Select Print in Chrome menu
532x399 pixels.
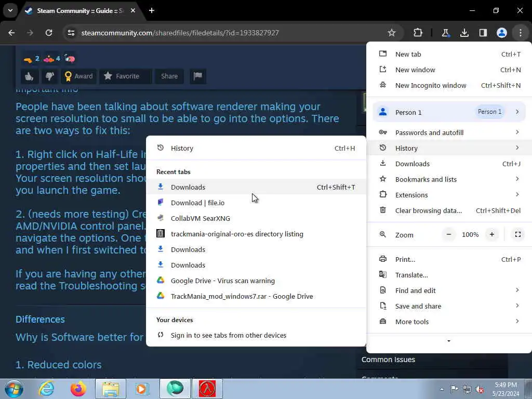(x=449, y=260)
